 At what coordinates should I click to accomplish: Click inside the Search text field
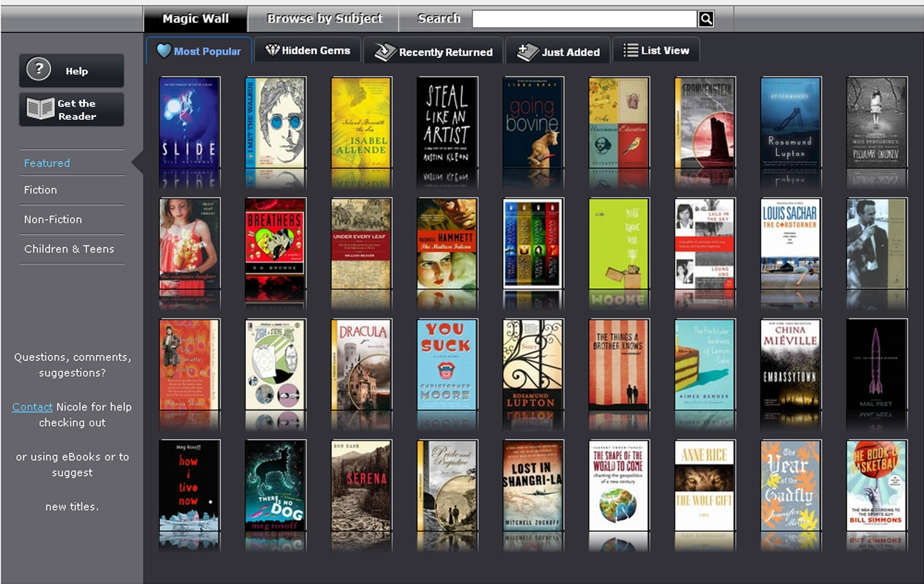pos(584,19)
